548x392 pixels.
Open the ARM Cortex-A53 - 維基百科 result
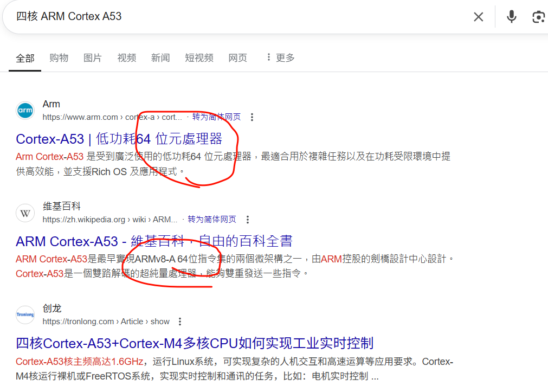coord(154,241)
